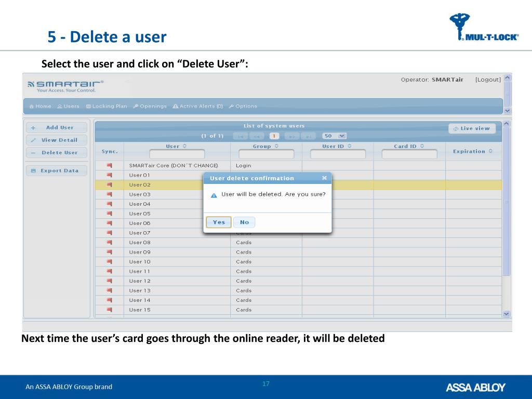Click the sync flag for SMARTair Core
This screenshot has width=532, height=399.
coord(109,166)
